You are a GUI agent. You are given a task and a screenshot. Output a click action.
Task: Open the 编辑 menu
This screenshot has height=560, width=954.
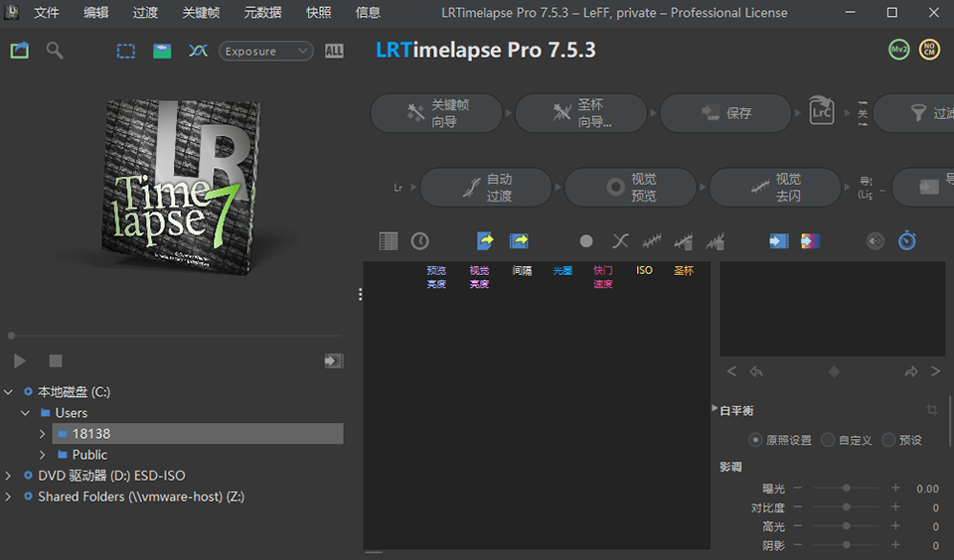coord(96,12)
